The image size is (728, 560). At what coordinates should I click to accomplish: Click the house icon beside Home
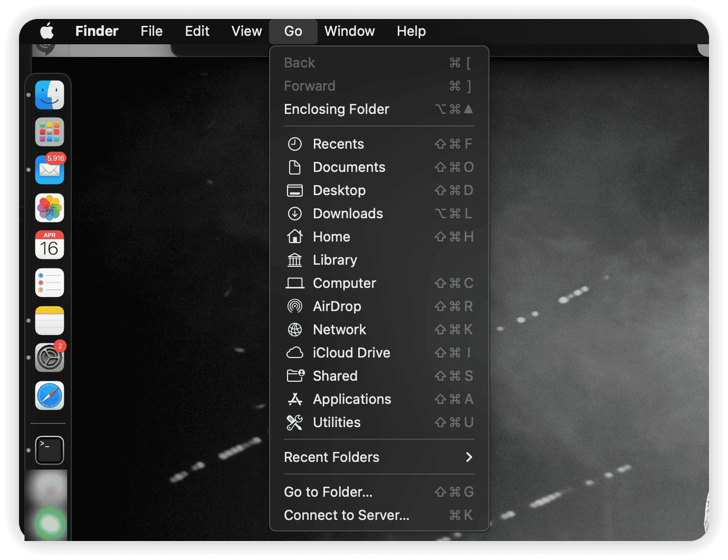[295, 237]
